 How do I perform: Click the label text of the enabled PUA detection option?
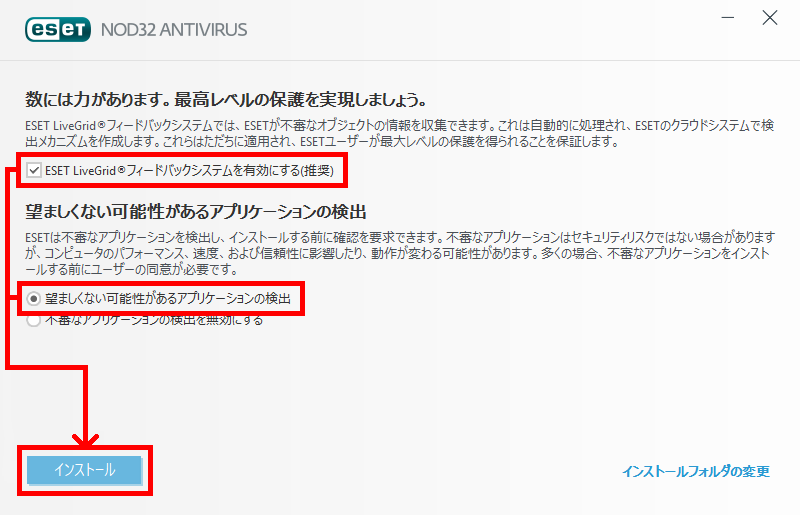(168, 299)
